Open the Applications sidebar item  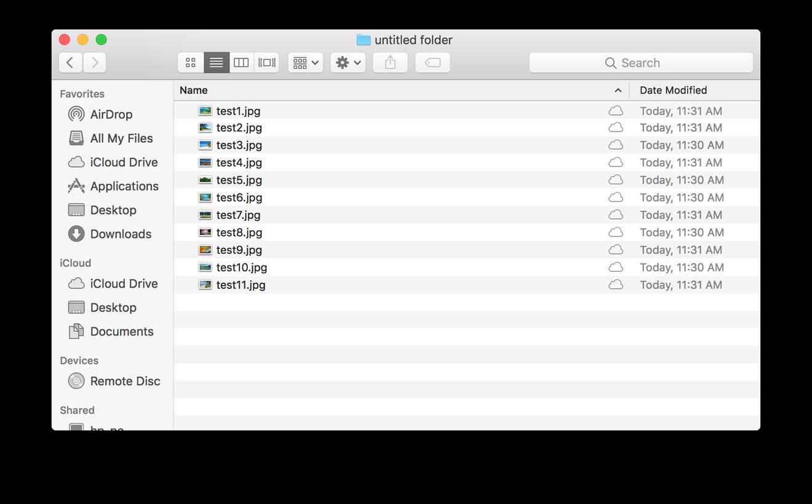click(124, 186)
